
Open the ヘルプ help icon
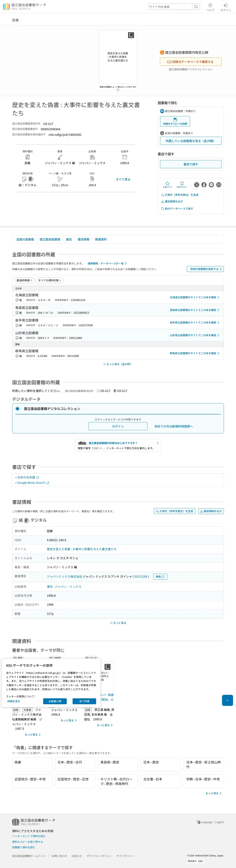[210, 7]
